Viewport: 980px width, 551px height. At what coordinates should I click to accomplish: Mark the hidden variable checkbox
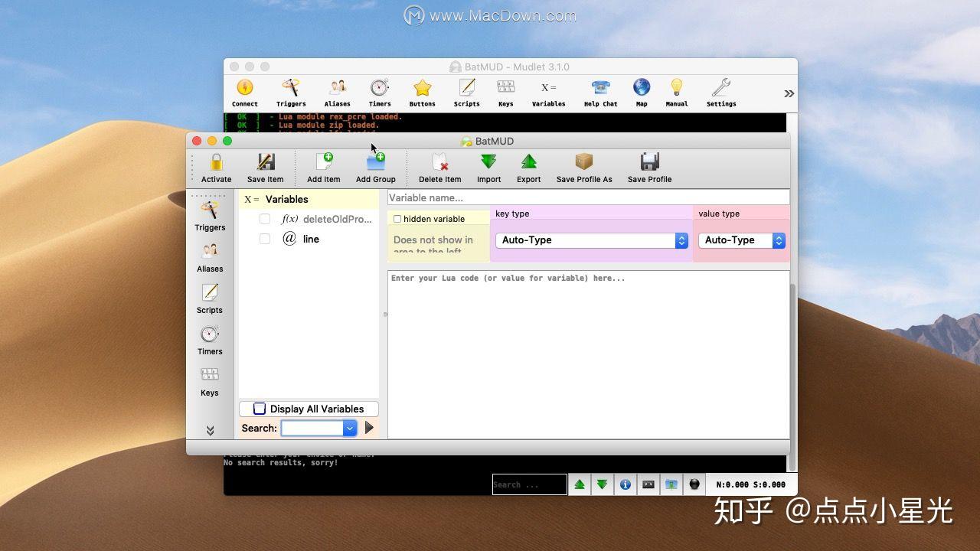397,219
